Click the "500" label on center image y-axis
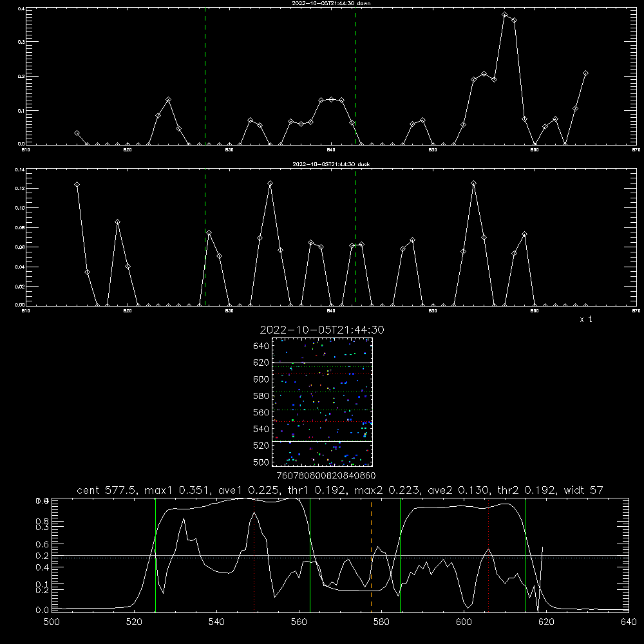This screenshot has width=644, height=644. (261, 462)
